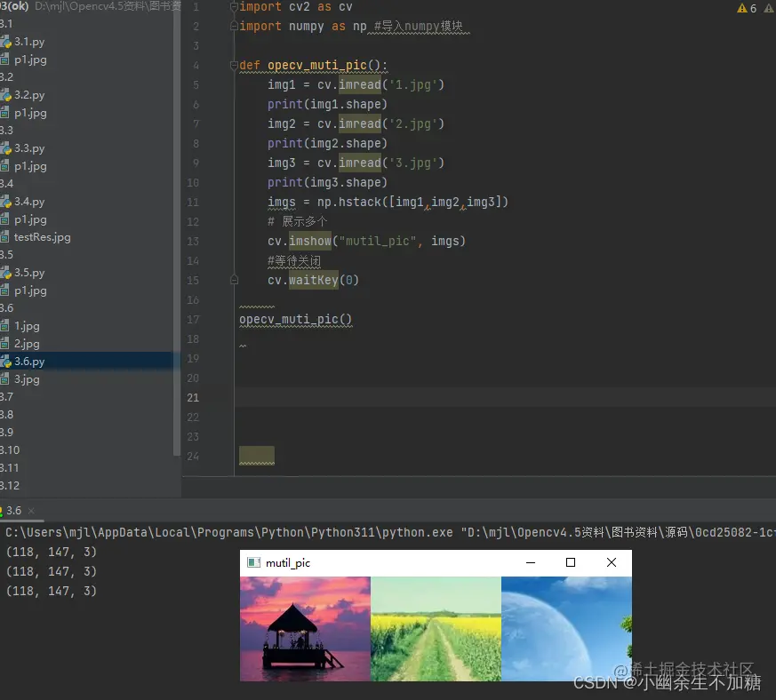Click line number 21 in gutter

click(x=193, y=398)
